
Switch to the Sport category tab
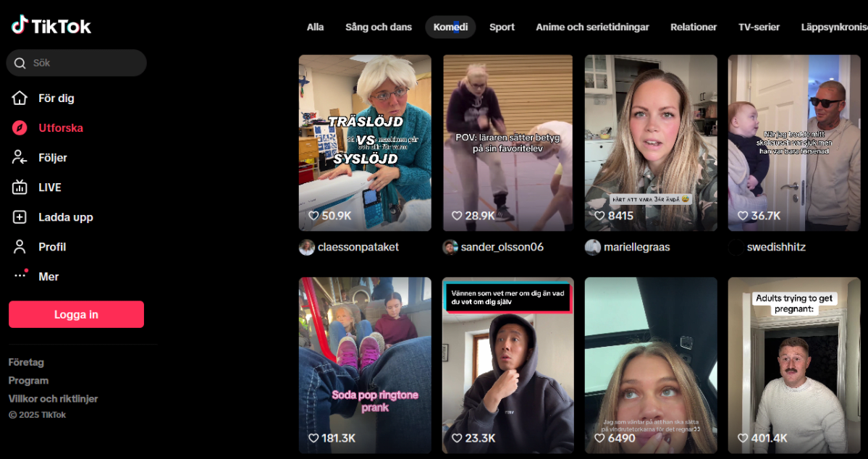point(502,26)
